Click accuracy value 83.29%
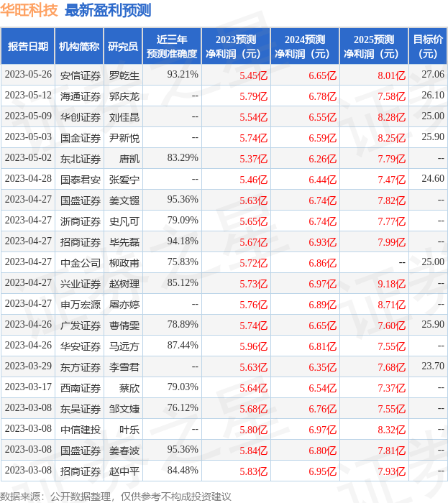The width and height of the screenshot is (448, 503). click(183, 158)
